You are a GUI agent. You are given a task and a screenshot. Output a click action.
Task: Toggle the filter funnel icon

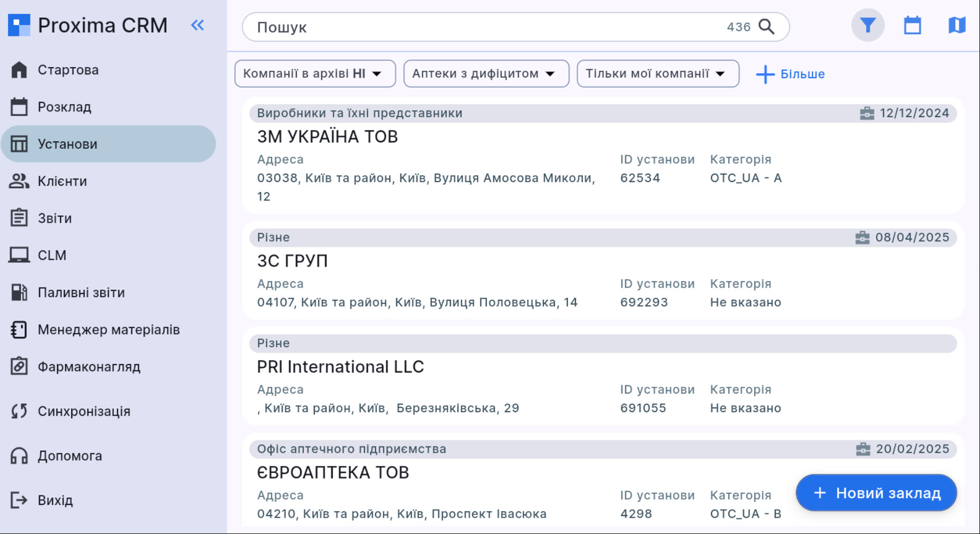coord(868,25)
